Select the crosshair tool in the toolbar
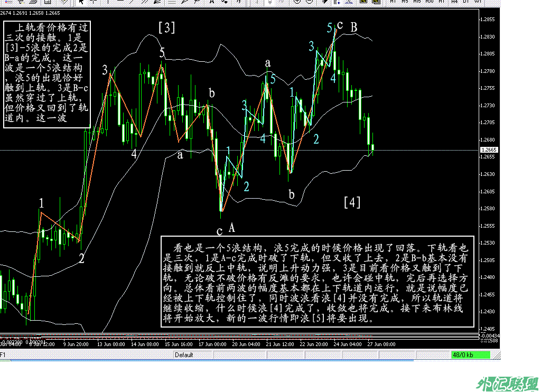541x392 pixels. pyautogui.click(x=93, y=2)
